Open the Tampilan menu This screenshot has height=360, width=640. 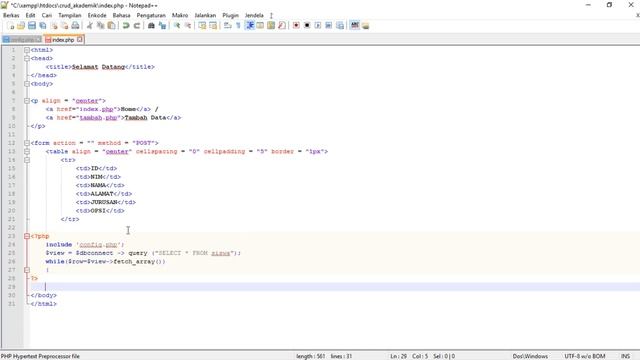click(69, 16)
